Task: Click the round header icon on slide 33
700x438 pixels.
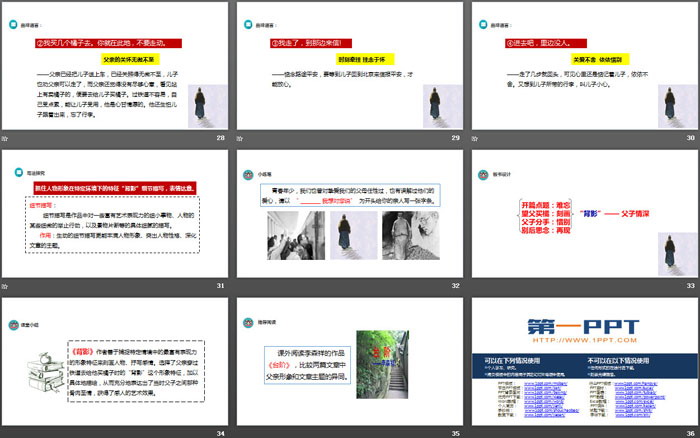Action: click(483, 175)
